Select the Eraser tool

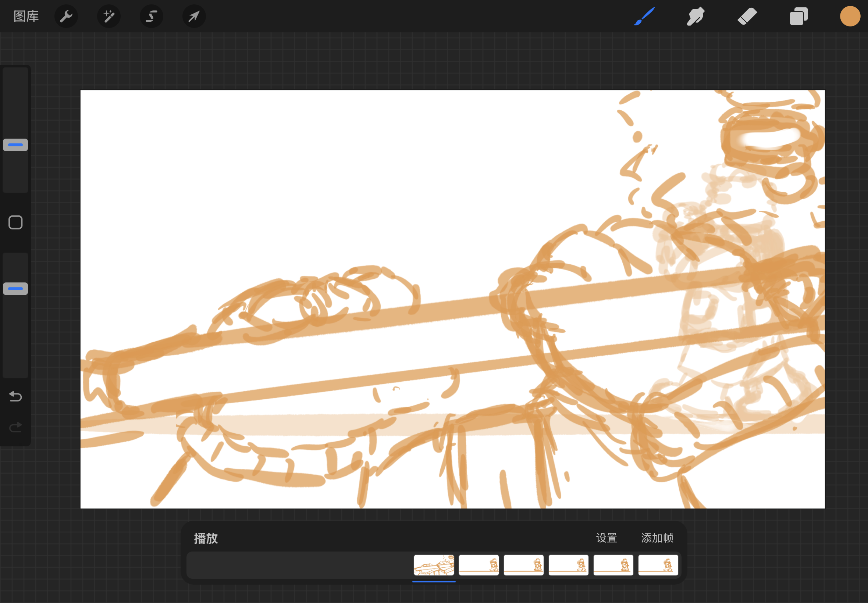[747, 16]
